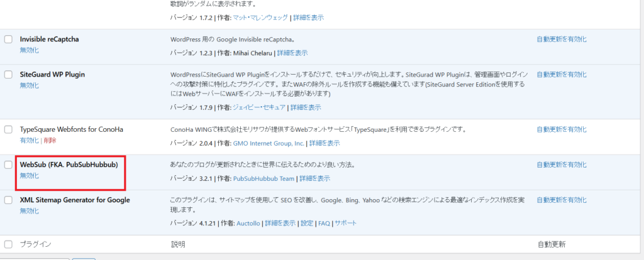This screenshot has width=644, height=260.
Task: Enable auto-updates for SiteGuard WP Plugin
Action: pyautogui.click(x=561, y=75)
